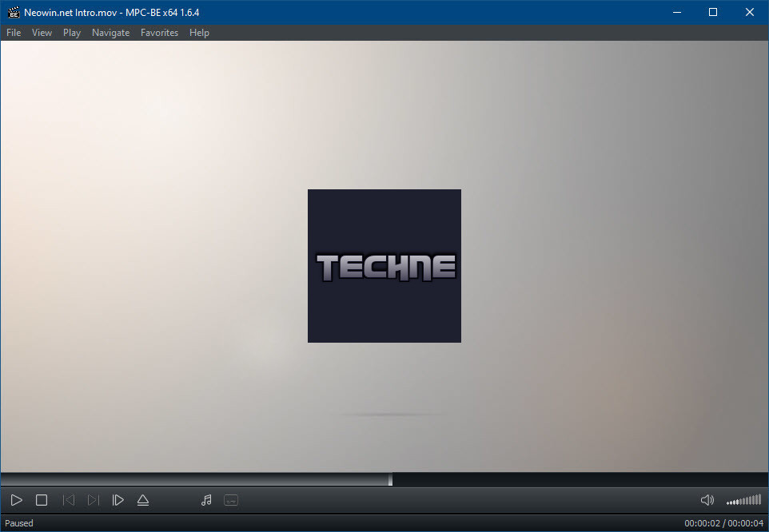Viewport: 769px width, 532px height.
Task: Click the eject/open file icon
Action: [x=143, y=500]
